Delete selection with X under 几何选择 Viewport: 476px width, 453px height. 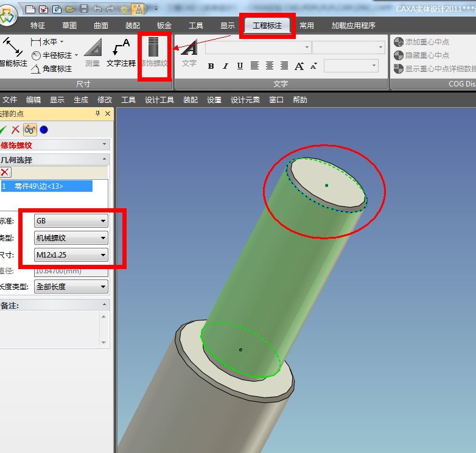point(5,172)
